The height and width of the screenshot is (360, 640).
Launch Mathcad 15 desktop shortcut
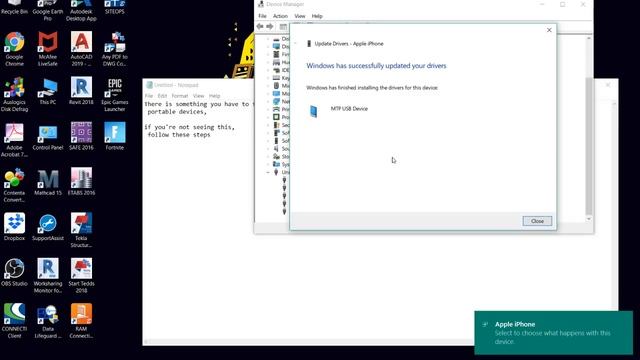tap(48, 182)
